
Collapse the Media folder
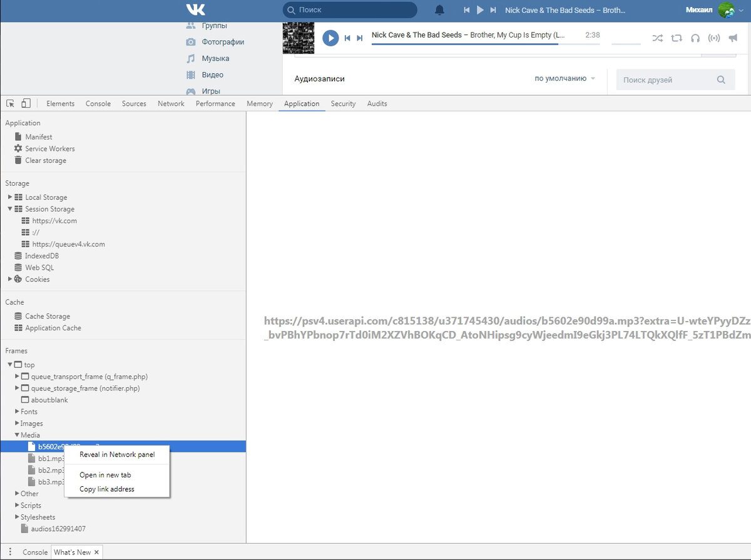coord(17,435)
